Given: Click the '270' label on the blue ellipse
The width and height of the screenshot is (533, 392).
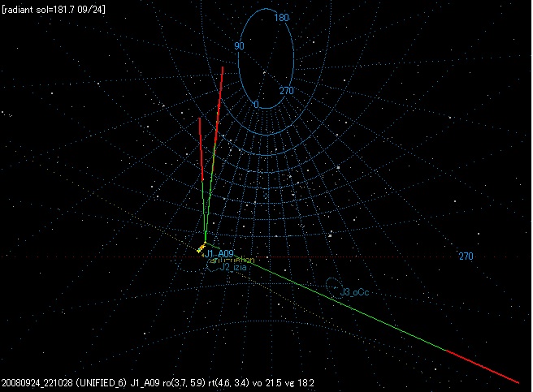Looking at the screenshot, I should click(x=286, y=91).
